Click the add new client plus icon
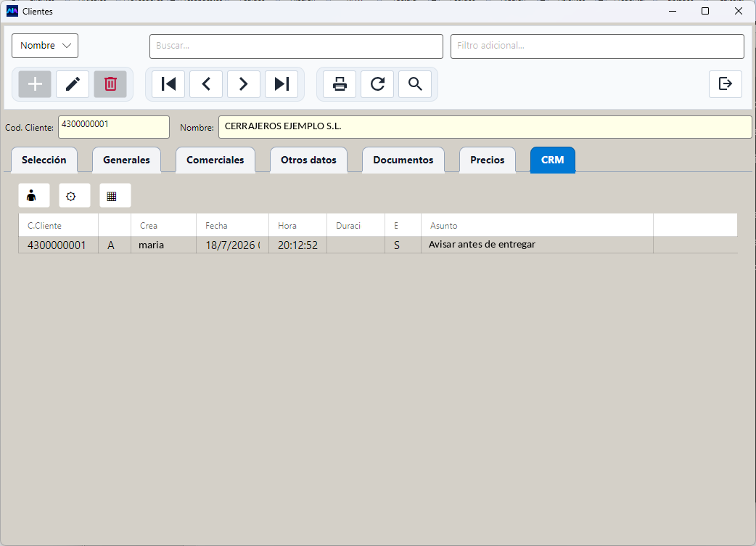 35,84
